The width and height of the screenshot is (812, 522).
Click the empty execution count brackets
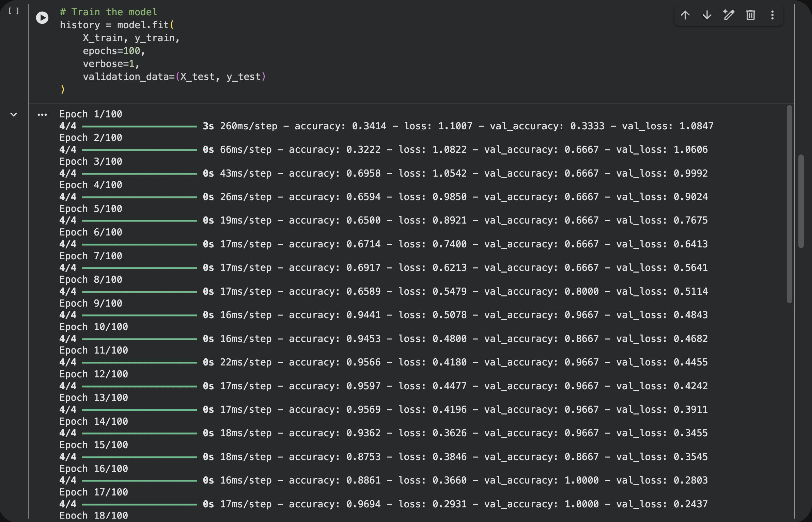click(x=14, y=11)
